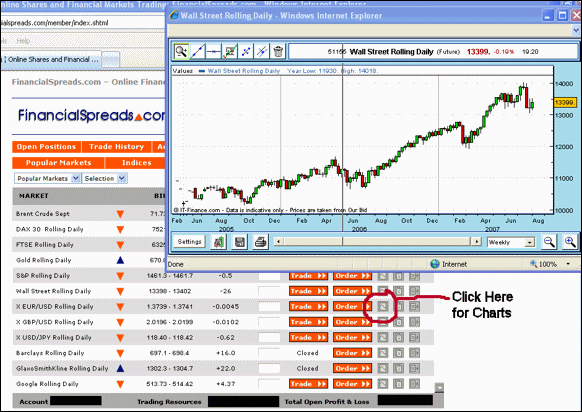Open chart icon for Barclays Rolling Daily

coord(383,353)
